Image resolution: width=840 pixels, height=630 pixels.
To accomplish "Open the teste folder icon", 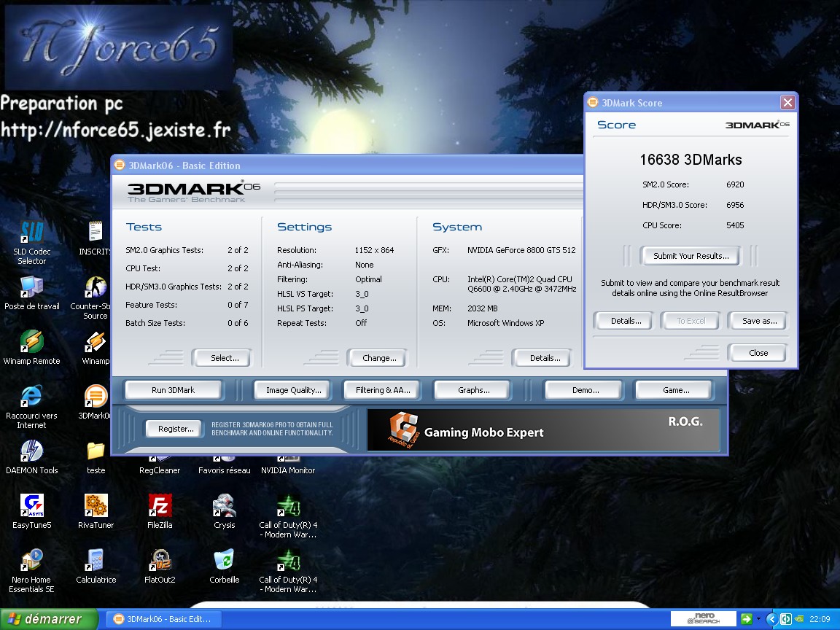I will [x=96, y=451].
